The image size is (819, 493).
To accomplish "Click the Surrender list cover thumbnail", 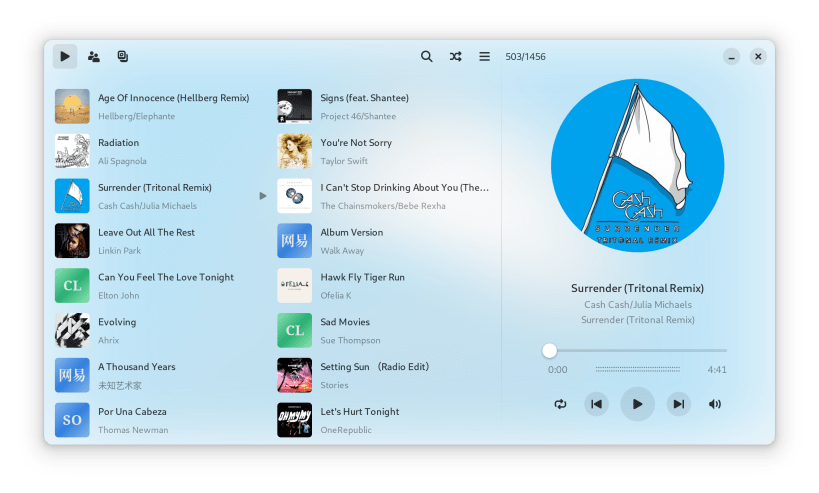I will [x=72, y=196].
